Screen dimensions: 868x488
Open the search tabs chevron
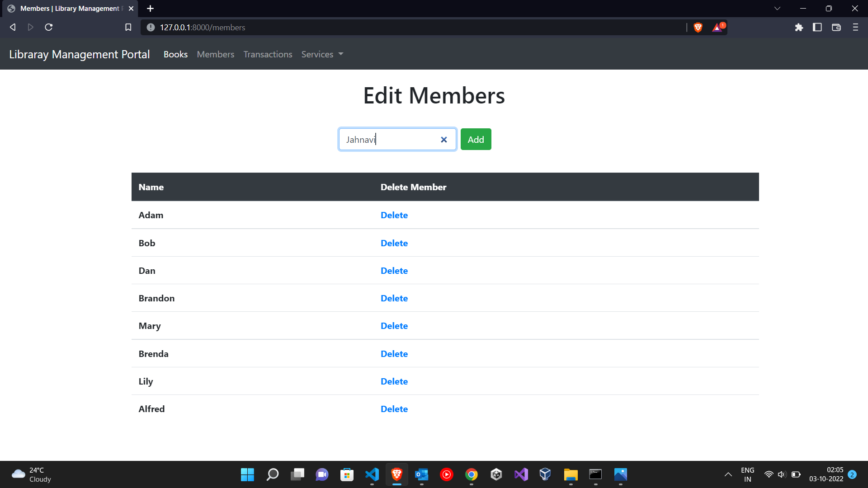pyautogui.click(x=777, y=8)
